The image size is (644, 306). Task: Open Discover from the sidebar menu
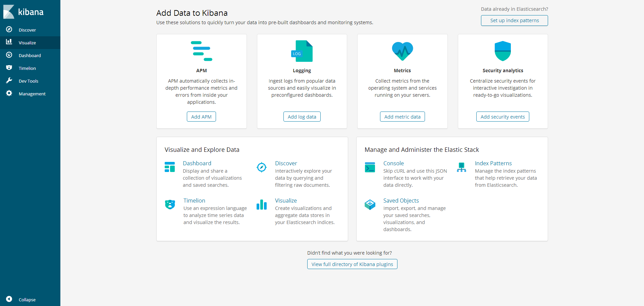[x=27, y=30]
